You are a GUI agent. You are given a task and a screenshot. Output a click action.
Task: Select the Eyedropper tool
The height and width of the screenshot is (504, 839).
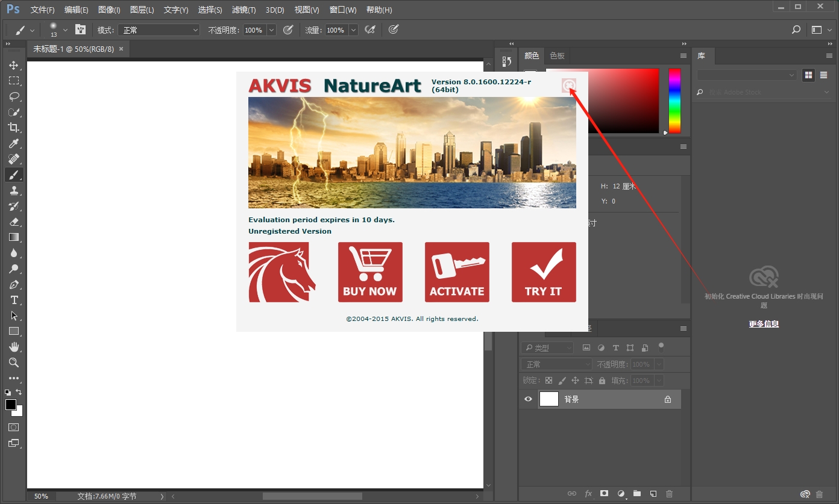[13, 143]
